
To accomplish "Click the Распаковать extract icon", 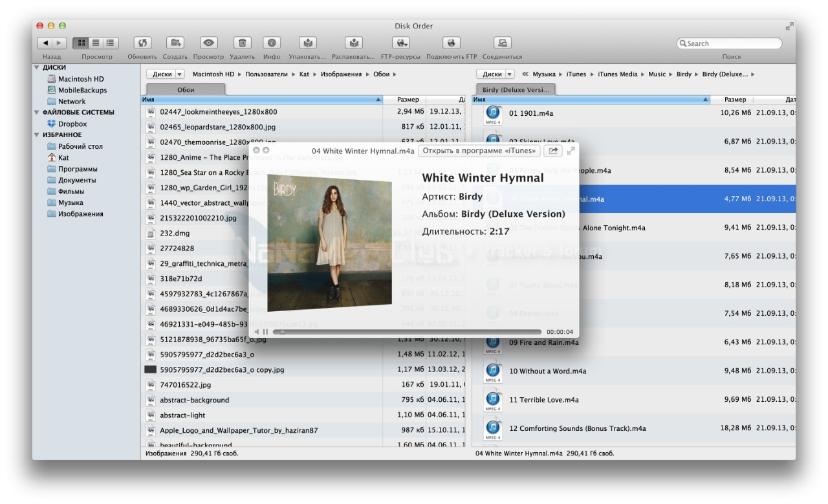I will [x=353, y=43].
